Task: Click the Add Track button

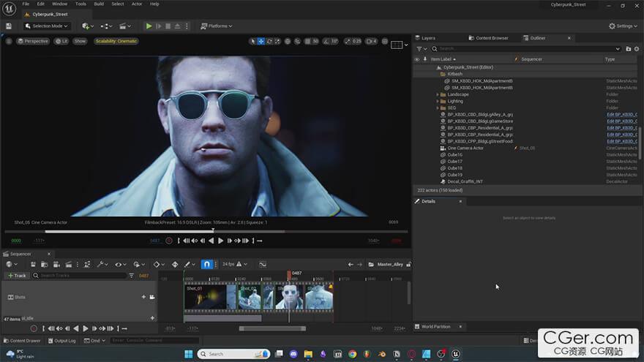Action: 17,276
